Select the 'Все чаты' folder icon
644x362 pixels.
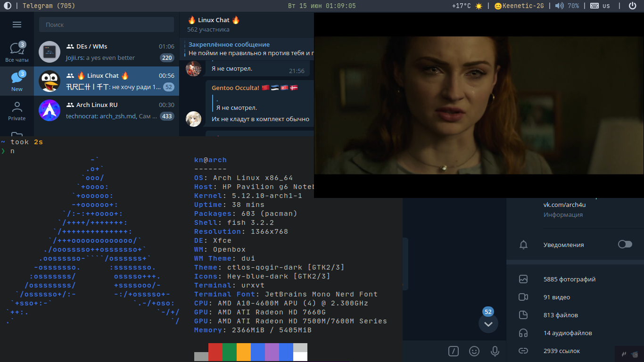pos(17,51)
